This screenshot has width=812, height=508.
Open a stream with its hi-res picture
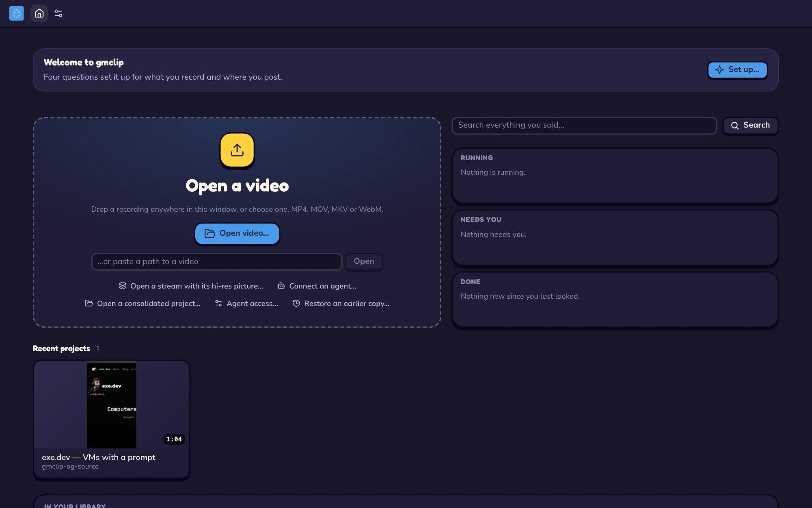pyautogui.click(x=191, y=286)
